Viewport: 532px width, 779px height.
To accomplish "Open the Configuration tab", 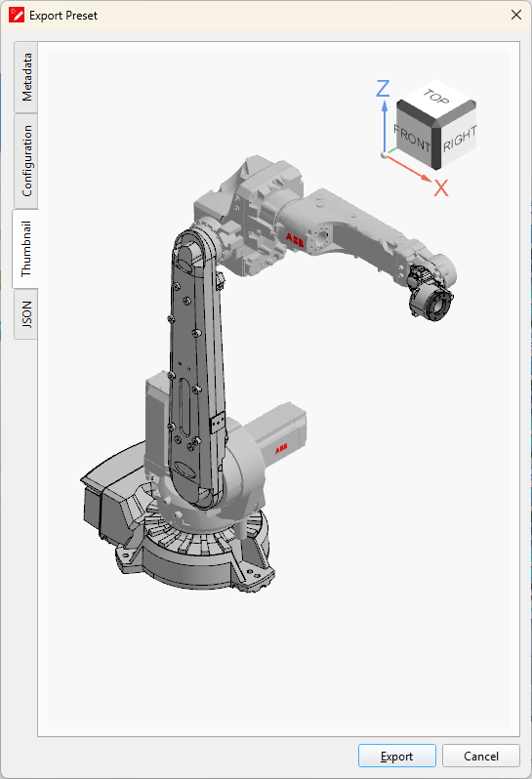I will point(26,160).
